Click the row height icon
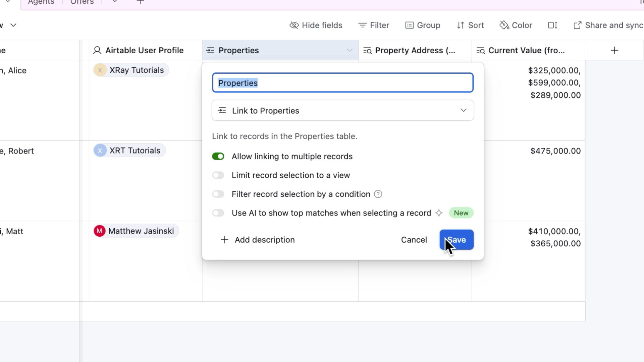 (552, 25)
